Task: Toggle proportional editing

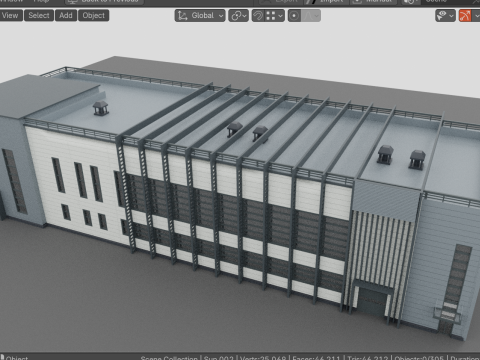Action: pyautogui.click(x=294, y=16)
